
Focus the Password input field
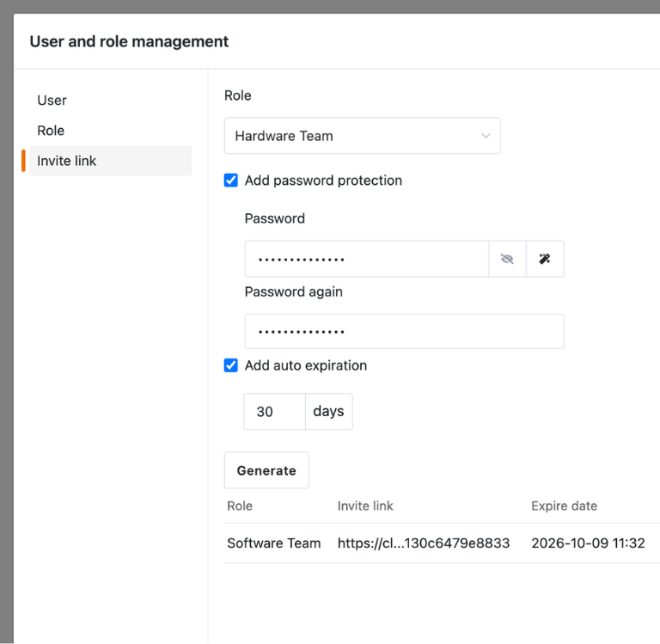[x=367, y=259]
